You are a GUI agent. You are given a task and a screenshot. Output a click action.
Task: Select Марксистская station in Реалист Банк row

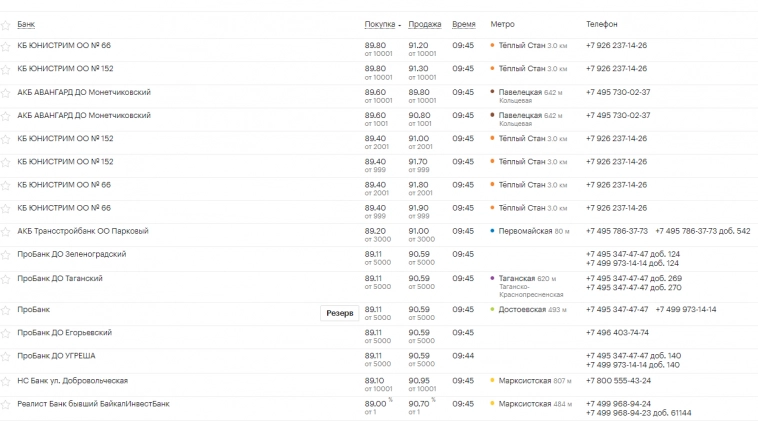tap(525, 404)
